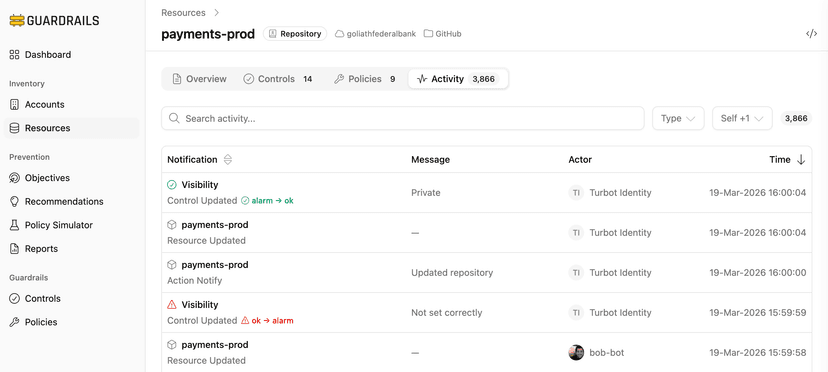Click the 3,866 result count badge
828x372 pixels.
click(796, 118)
